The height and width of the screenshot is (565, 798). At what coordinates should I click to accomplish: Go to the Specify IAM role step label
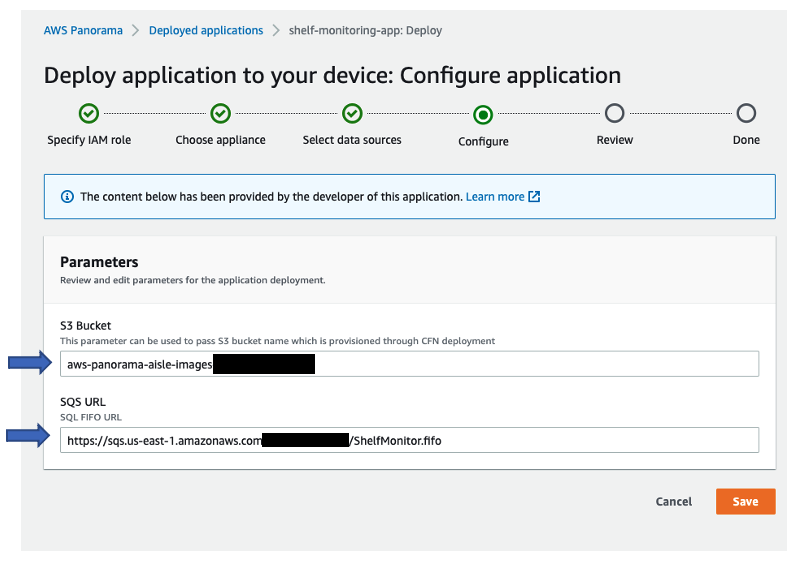(89, 140)
